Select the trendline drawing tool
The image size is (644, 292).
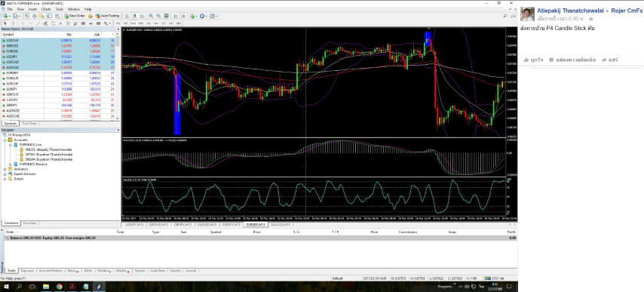point(38,23)
